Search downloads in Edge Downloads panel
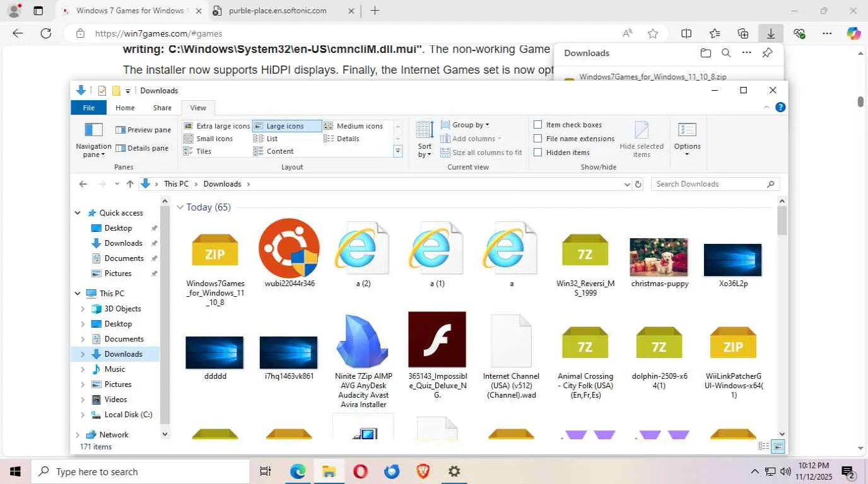868x484 pixels. [x=726, y=53]
